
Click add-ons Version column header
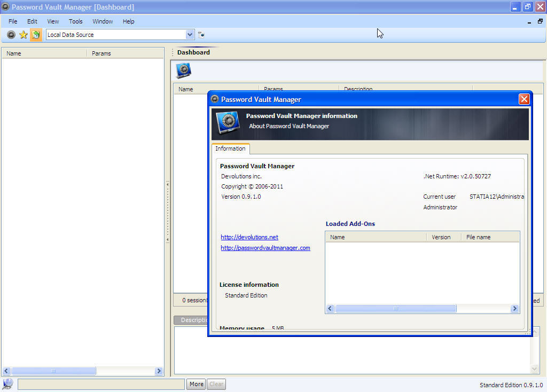click(x=444, y=237)
